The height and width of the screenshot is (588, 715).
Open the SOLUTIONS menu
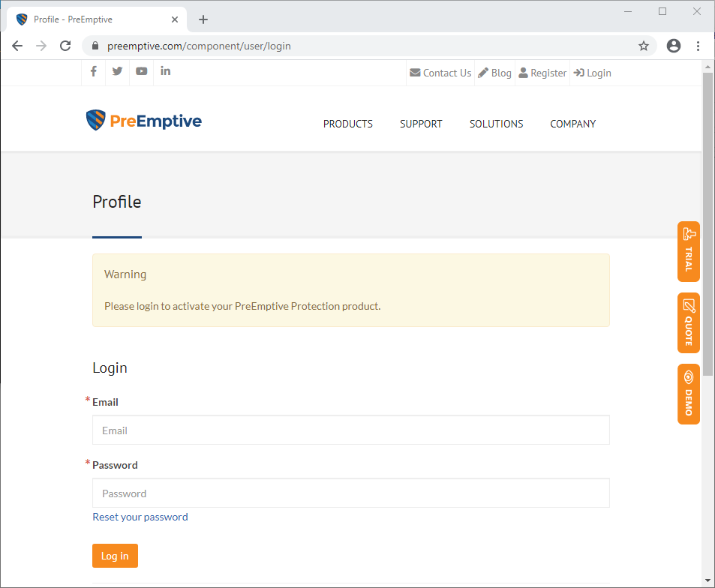(x=496, y=124)
